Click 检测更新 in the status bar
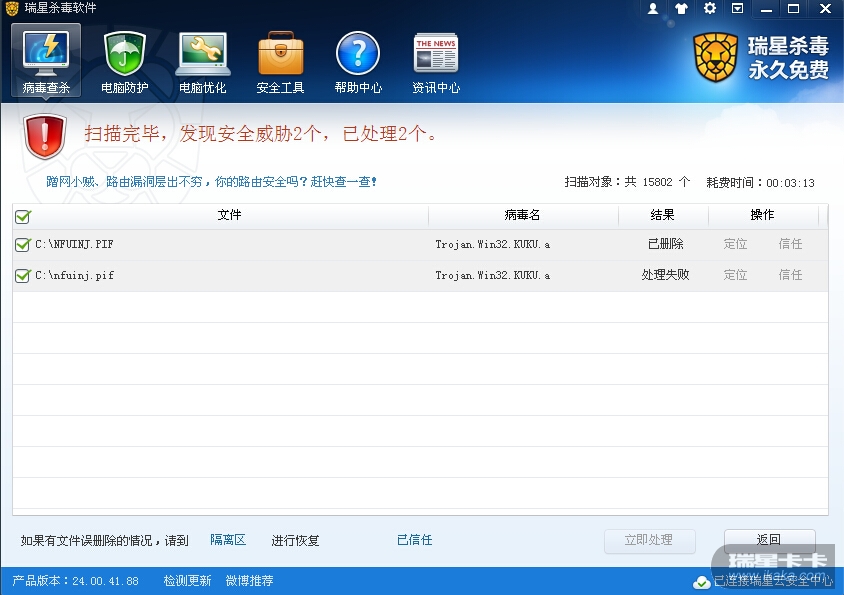The width and height of the screenshot is (844, 595). click(x=187, y=580)
